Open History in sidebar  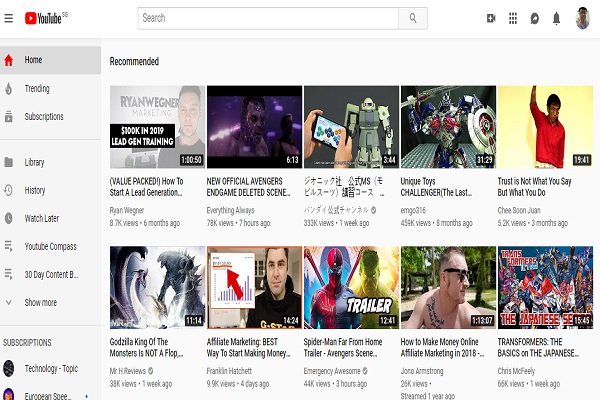(51, 190)
